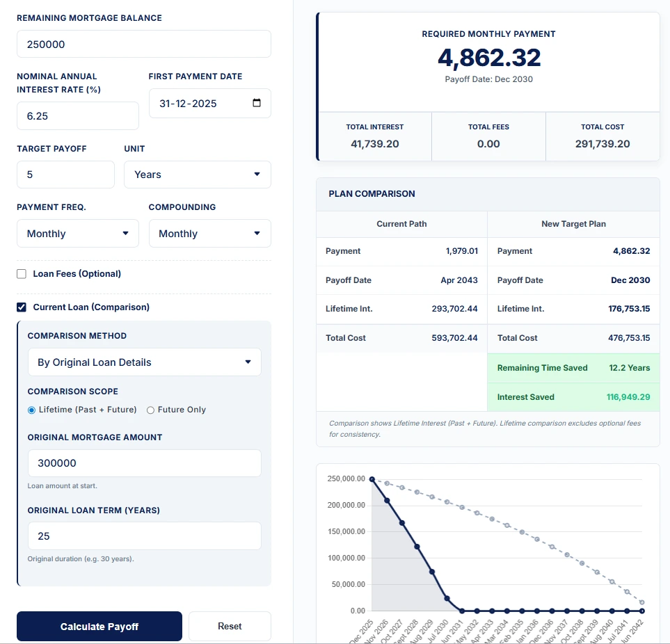Click the Calculate Payoff button
Viewport: 670px width, 644px height.
[x=99, y=626]
